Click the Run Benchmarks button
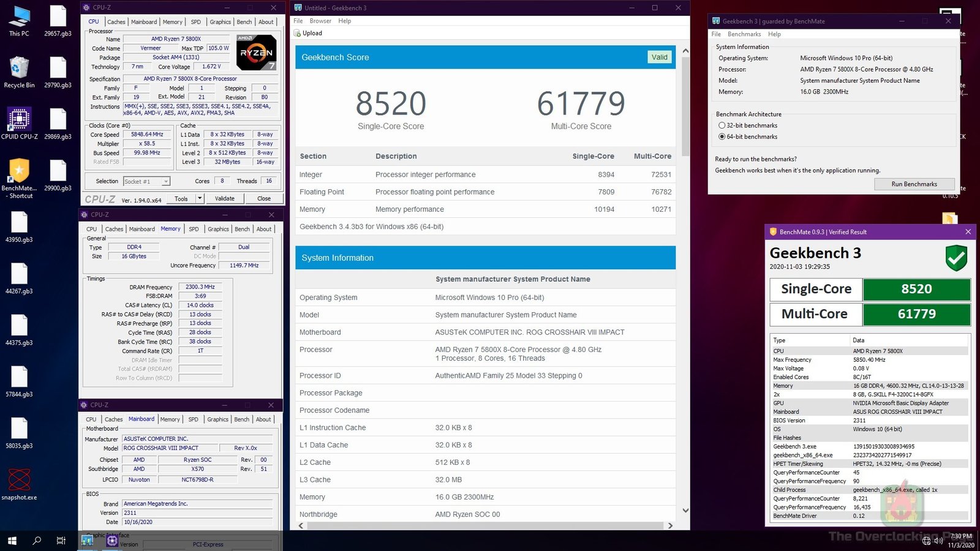 [914, 184]
